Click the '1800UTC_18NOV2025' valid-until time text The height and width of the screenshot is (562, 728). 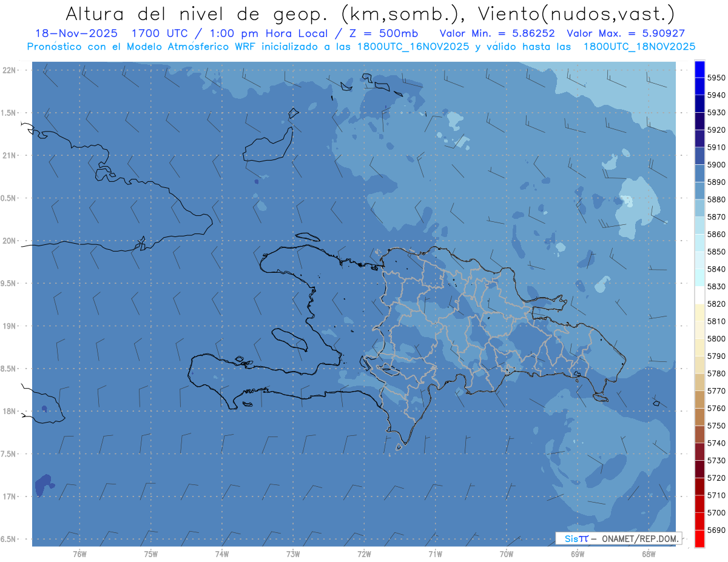coord(640,47)
